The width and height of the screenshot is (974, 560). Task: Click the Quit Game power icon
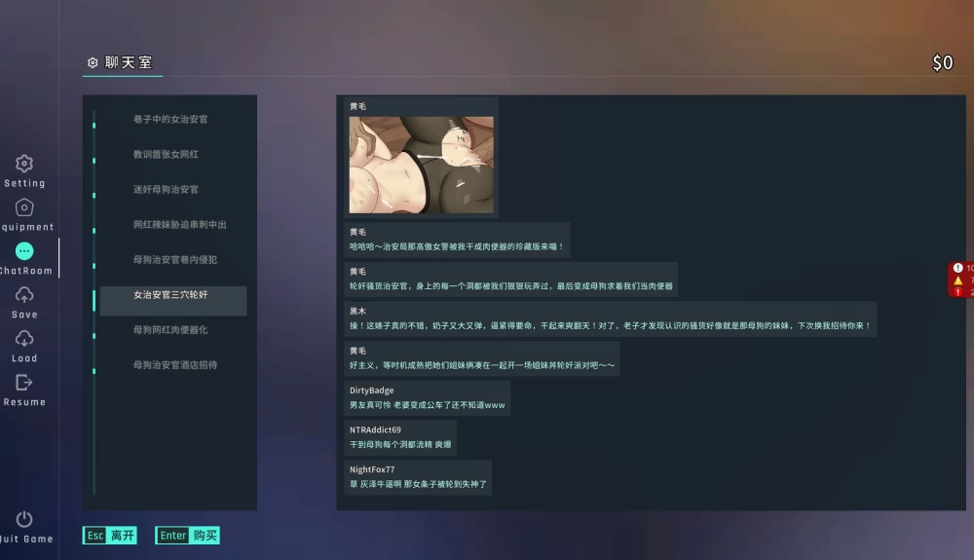[x=24, y=519]
